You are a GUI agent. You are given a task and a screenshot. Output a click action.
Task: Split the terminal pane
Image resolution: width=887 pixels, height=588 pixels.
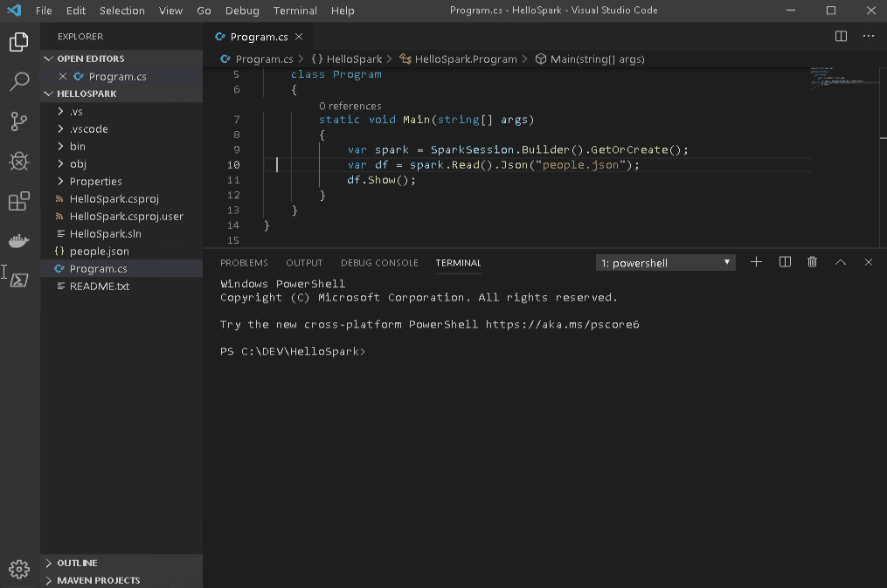(785, 262)
